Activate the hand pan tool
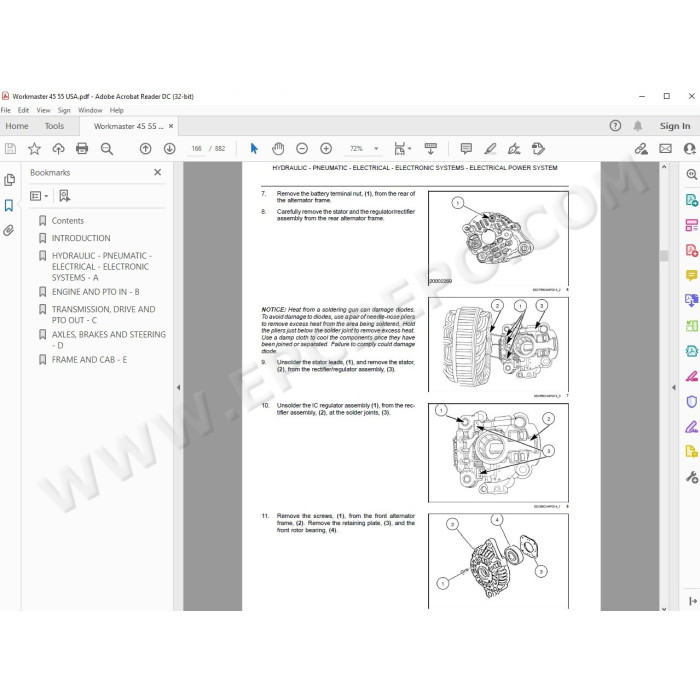Viewport: 700px width, 700px height. point(278,149)
